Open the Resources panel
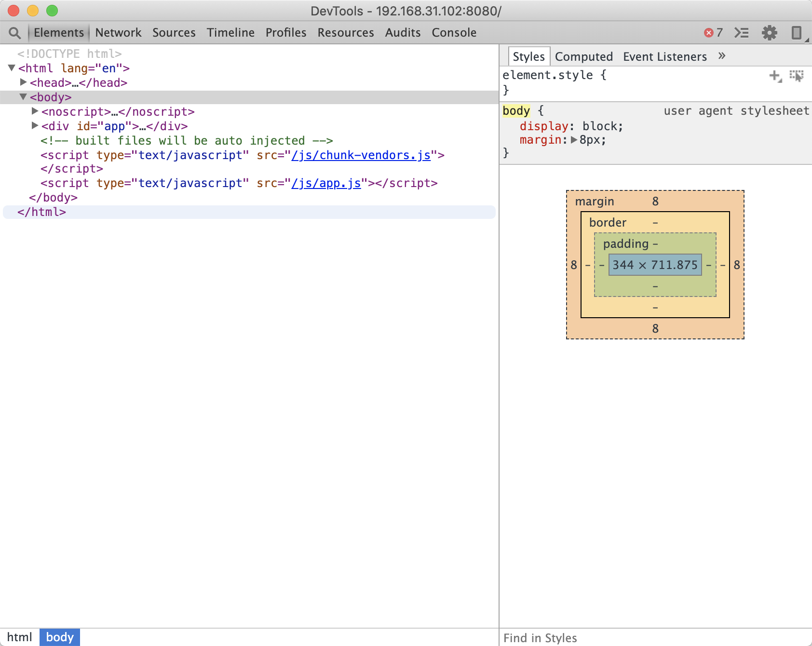Screen dimensions: 812x646 coord(346,33)
